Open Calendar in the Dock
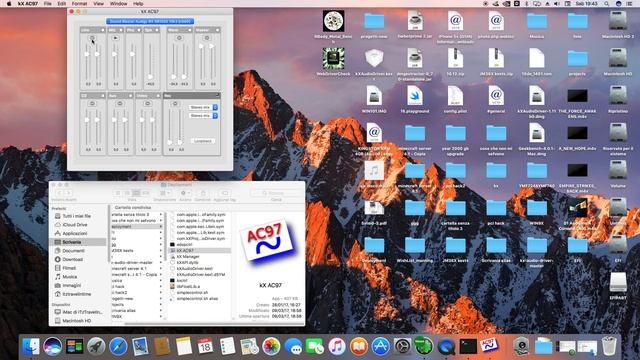Viewport: 640px width, 360px height. coord(205,346)
